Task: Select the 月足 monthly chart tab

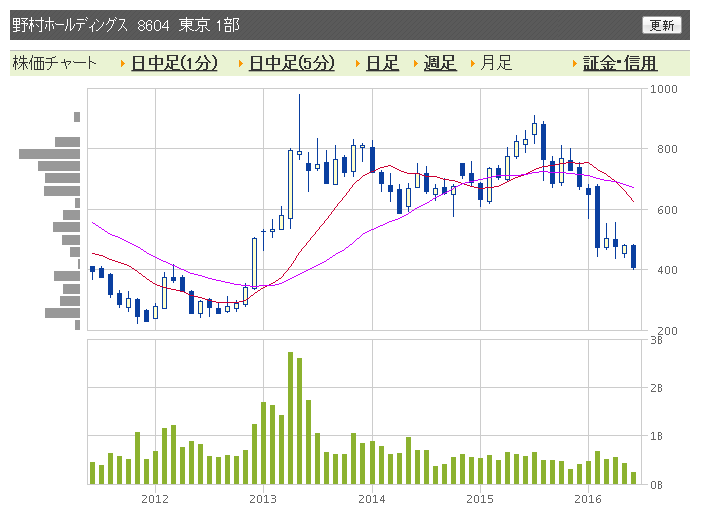Action: (x=496, y=63)
